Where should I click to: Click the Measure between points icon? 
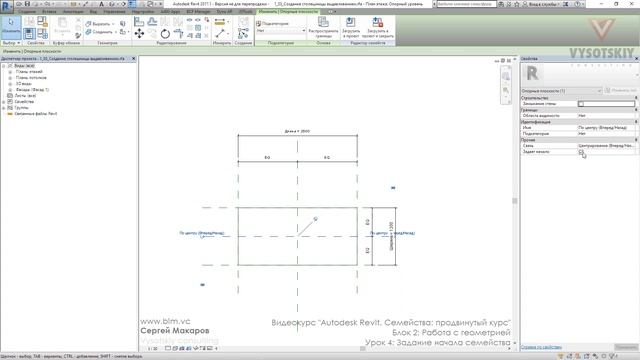tap(220, 33)
